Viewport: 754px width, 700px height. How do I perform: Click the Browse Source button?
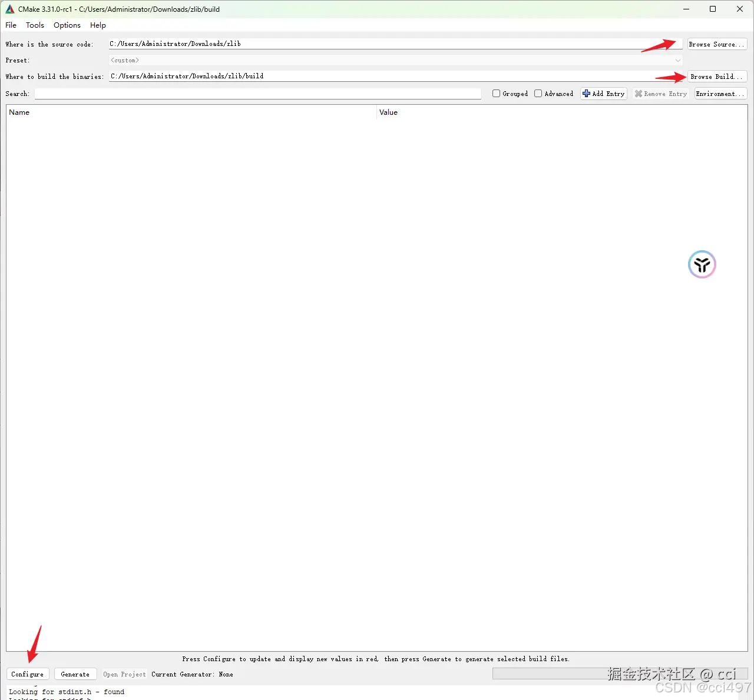pos(717,44)
